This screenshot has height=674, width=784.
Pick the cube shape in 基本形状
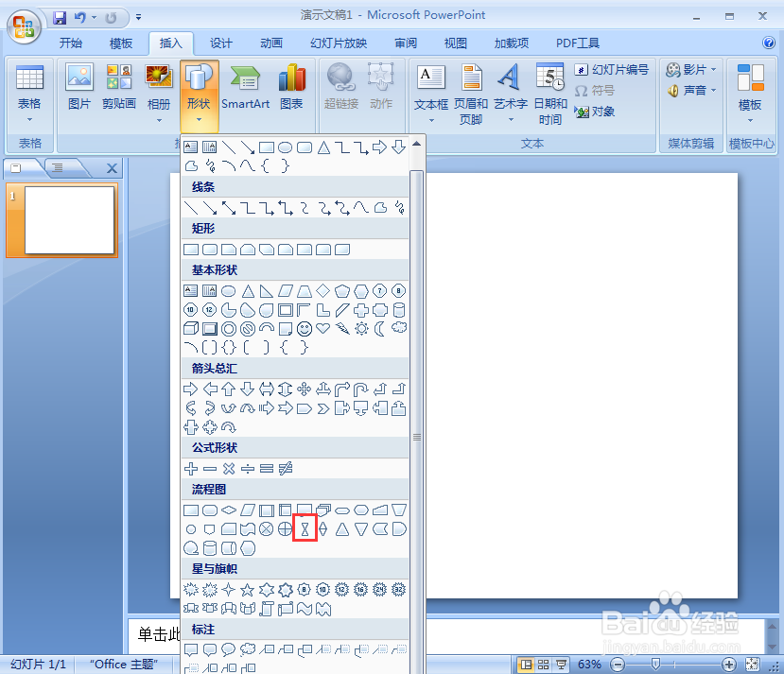[x=190, y=328]
